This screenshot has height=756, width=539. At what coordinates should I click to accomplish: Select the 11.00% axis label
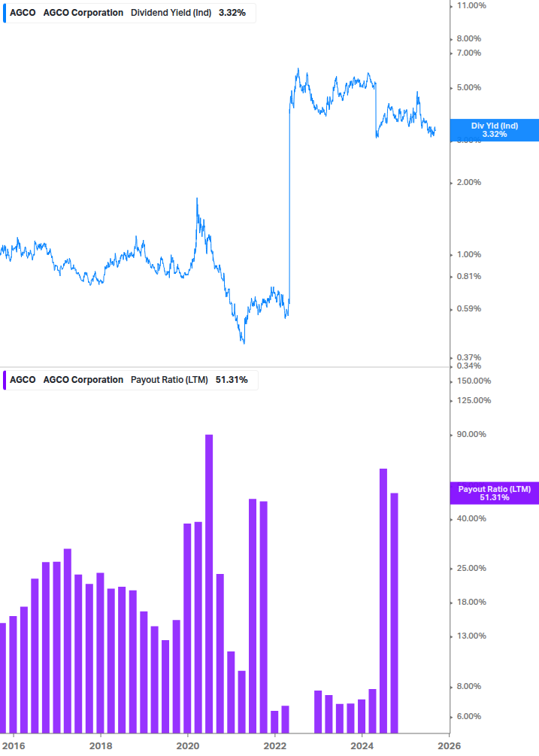click(x=471, y=6)
